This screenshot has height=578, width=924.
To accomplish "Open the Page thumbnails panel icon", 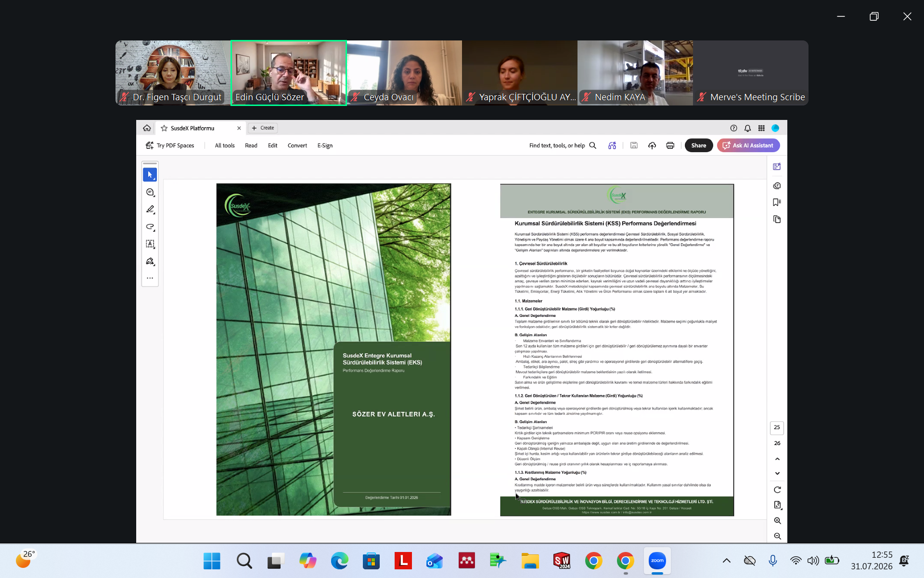I will 777,220.
